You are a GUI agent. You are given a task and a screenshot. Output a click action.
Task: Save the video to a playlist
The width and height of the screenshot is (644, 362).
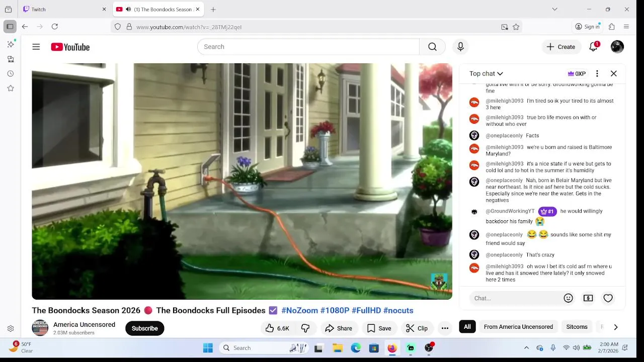(379, 328)
